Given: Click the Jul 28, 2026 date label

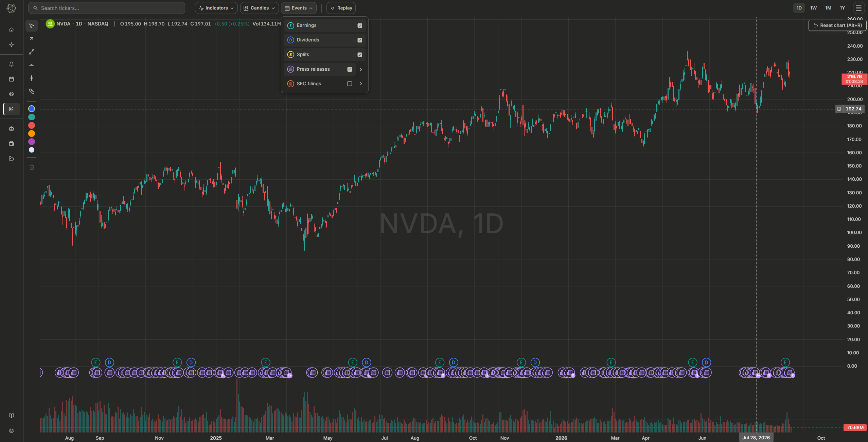Looking at the screenshot, I should [756, 438].
